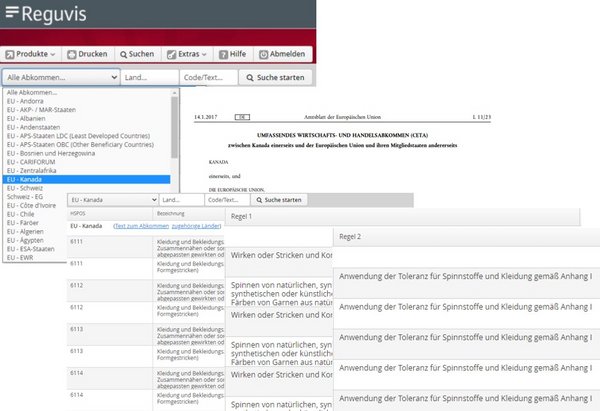Select 'EU - APS-Staaten OBC' option

coord(86,145)
